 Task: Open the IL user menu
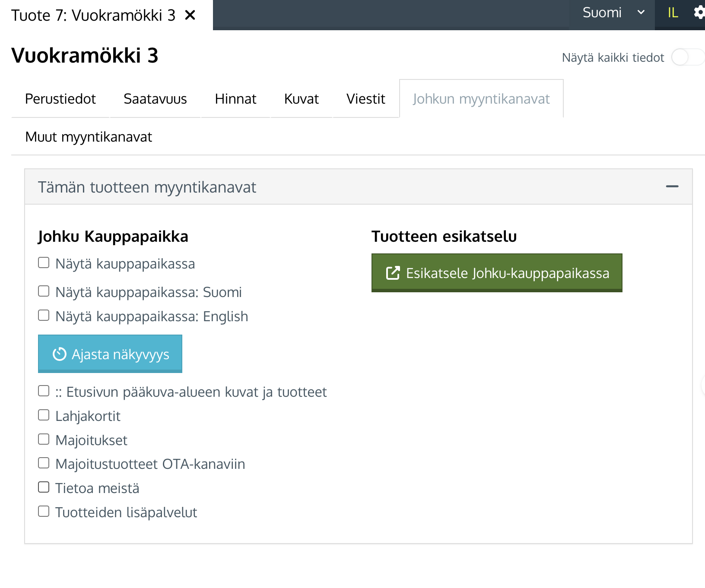click(x=673, y=13)
